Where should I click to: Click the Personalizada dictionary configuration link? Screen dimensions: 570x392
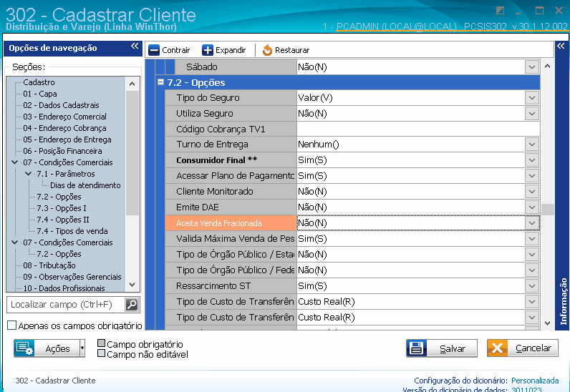click(535, 381)
